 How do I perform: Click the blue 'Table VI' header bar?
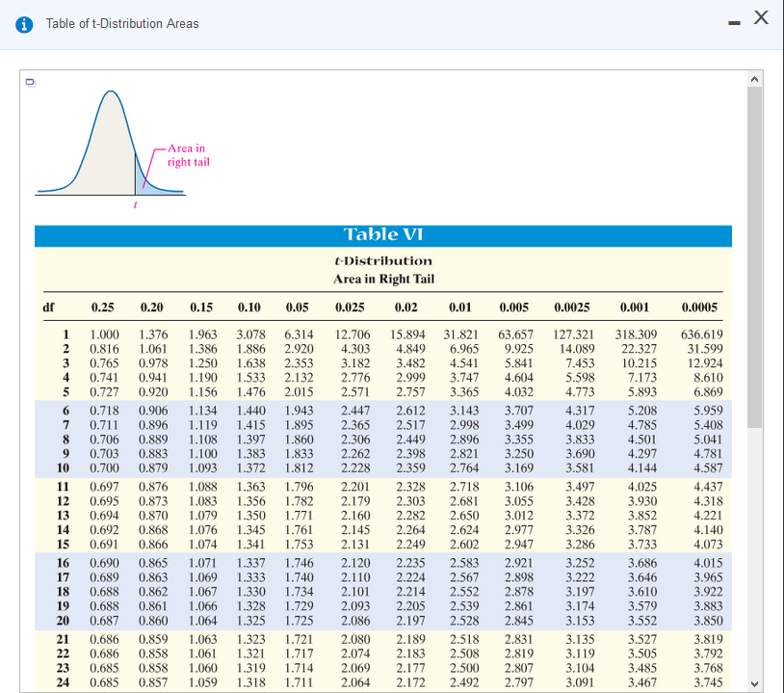[383, 235]
